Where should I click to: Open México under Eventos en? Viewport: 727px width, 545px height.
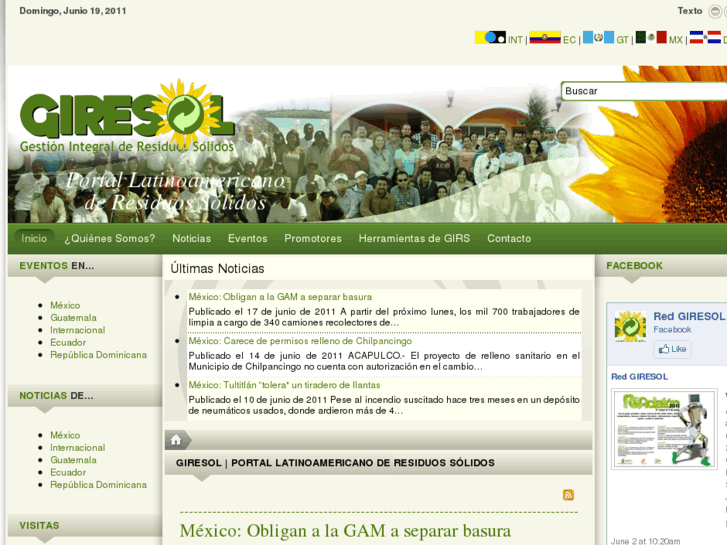(65, 305)
